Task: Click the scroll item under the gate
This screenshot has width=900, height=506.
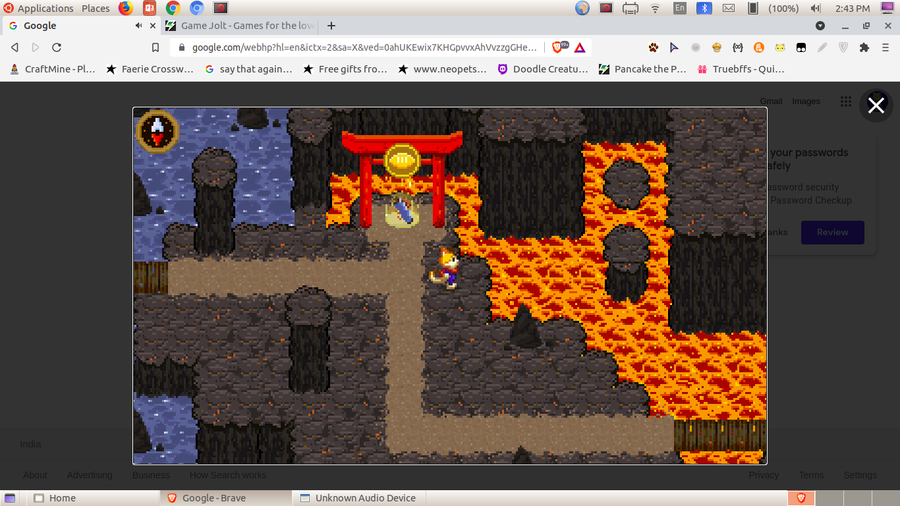Action: (x=402, y=211)
